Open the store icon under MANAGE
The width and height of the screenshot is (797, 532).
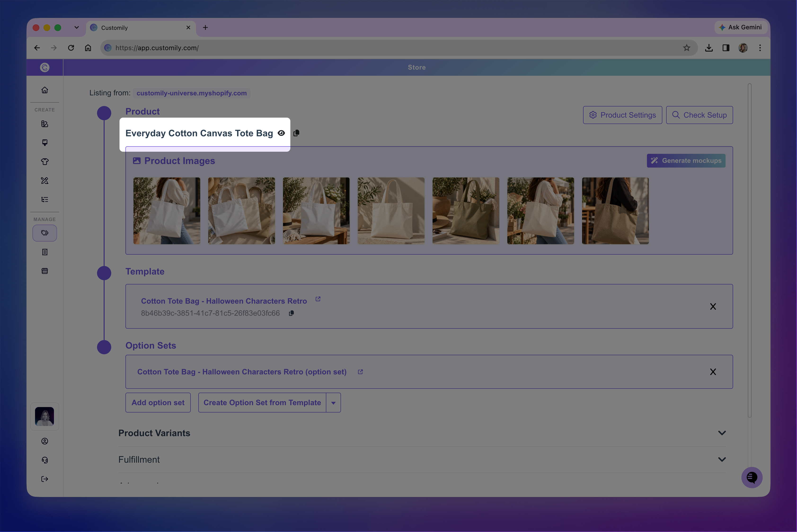(x=44, y=271)
